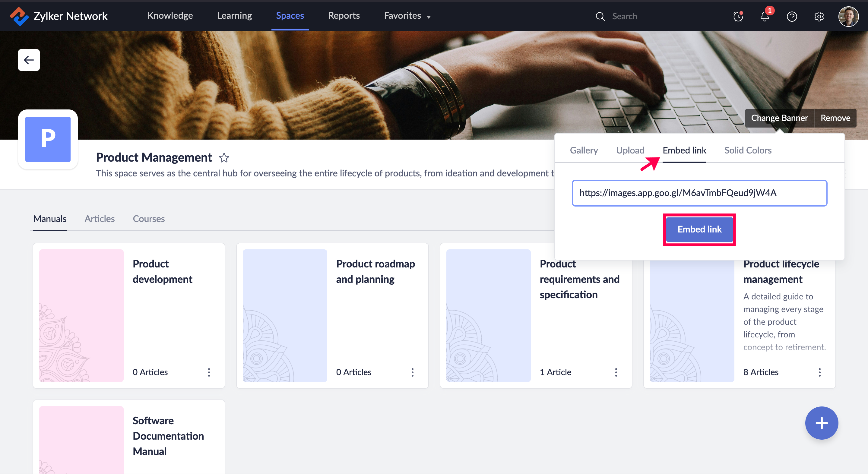
Task: Click the embed URL input field
Action: tap(699, 193)
